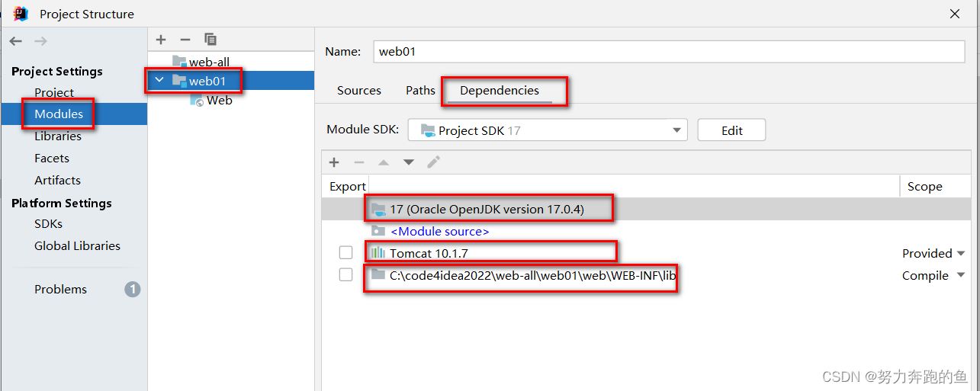This screenshot has height=391, width=980.
Task: Add a new module with plus icon
Action: [x=160, y=40]
